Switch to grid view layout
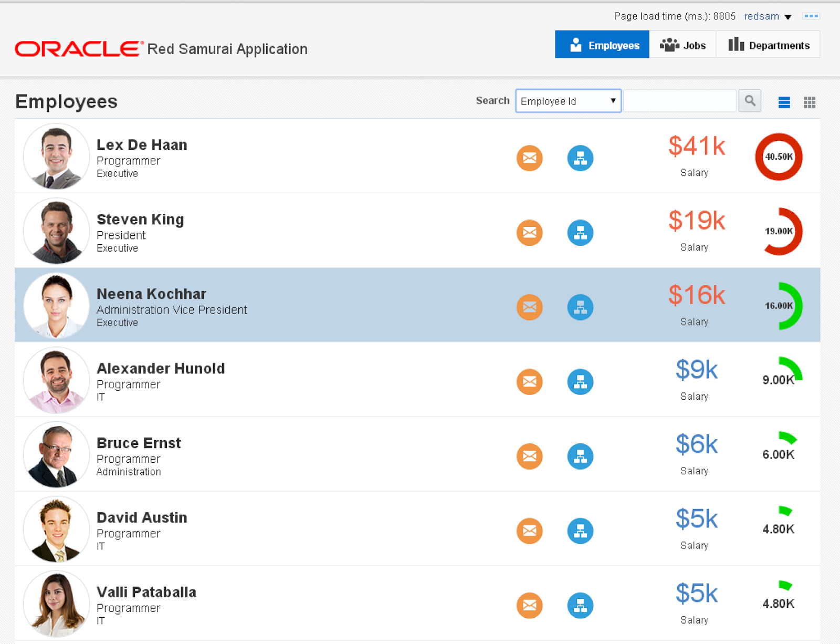The width and height of the screenshot is (840, 644). (x=810, y=102)
